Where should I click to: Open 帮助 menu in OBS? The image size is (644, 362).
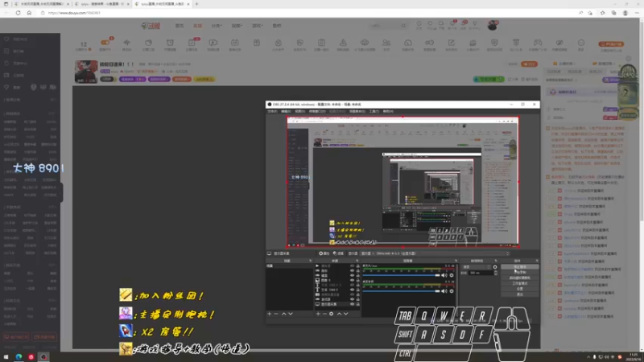pyautogui.click(x=388, y=111)
